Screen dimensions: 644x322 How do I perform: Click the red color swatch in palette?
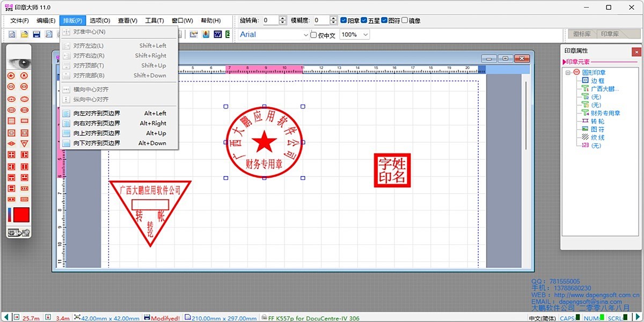pos(21,215)
